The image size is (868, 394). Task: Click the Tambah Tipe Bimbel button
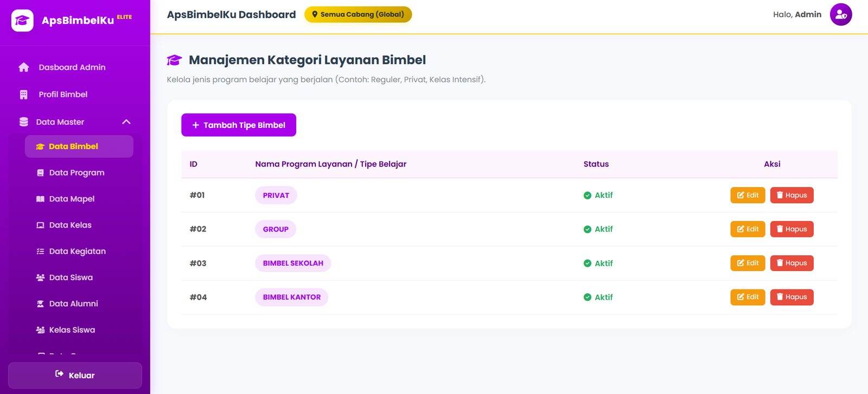pos(239,125)
